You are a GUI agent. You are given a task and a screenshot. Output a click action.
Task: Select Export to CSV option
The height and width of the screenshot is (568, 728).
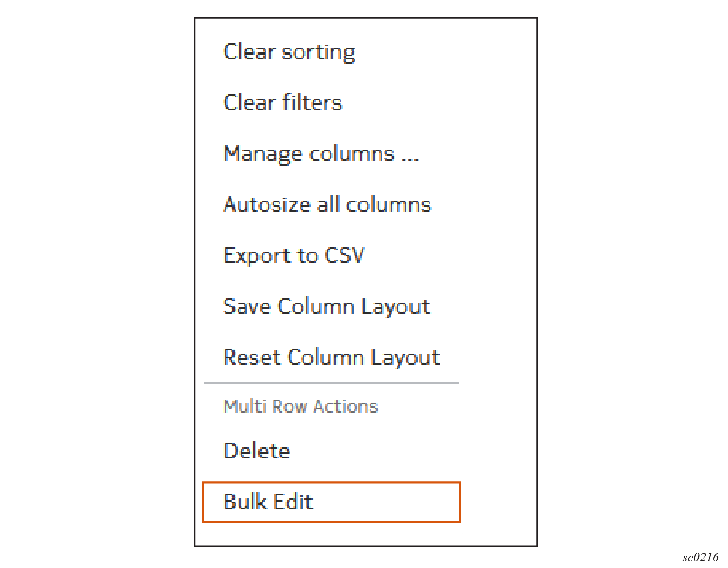tap(294, 256)
